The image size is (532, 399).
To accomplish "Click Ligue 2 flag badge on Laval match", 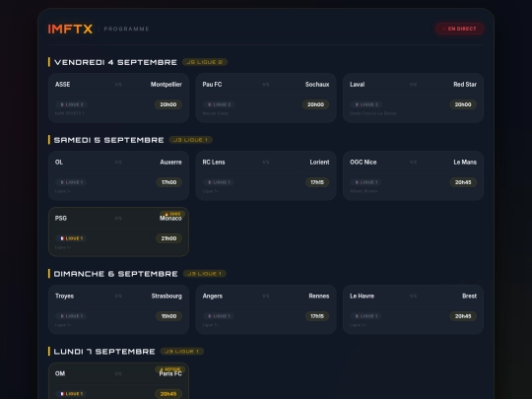I will (x=366, y=104).
